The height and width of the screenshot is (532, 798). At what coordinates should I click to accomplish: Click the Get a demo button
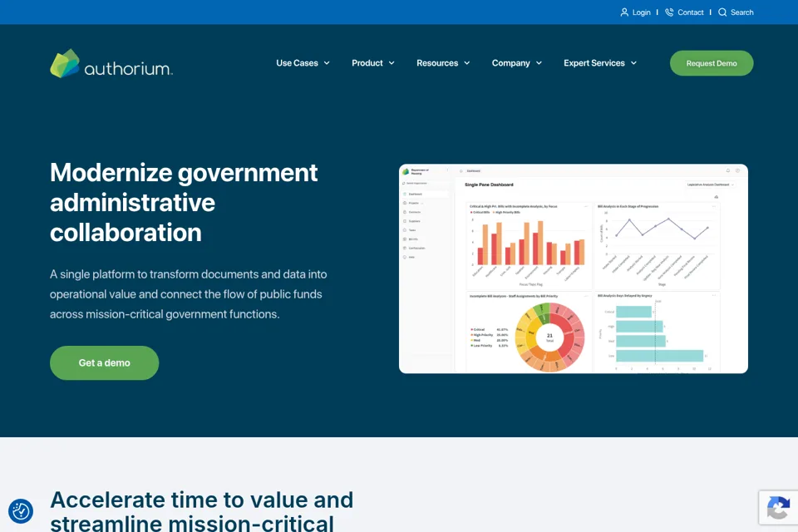point(105,363)
